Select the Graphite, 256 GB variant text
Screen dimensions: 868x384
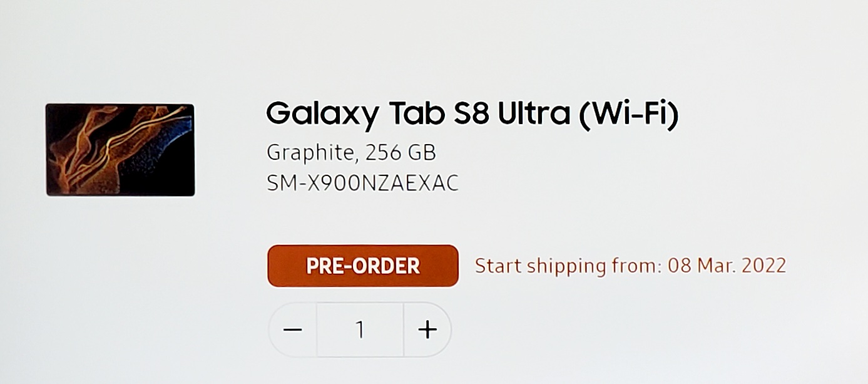click(x=350, y=152)
